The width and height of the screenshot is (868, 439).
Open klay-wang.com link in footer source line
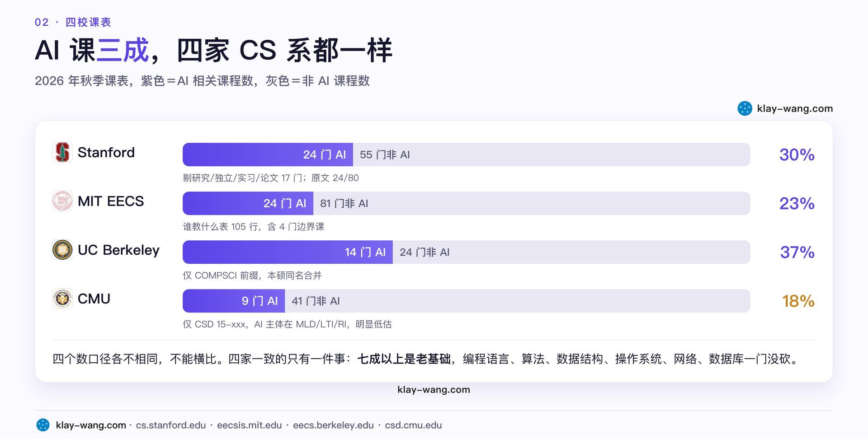pyautogui.click(x=91, y=425)
